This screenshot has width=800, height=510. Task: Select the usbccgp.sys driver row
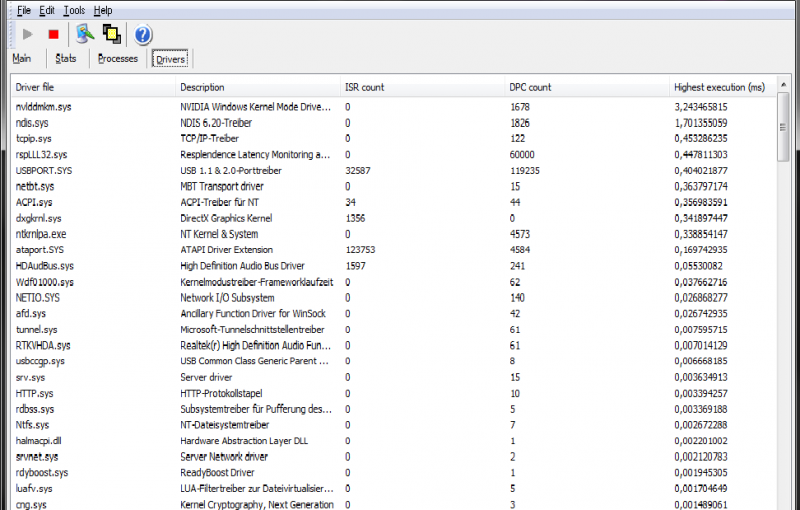394,361
